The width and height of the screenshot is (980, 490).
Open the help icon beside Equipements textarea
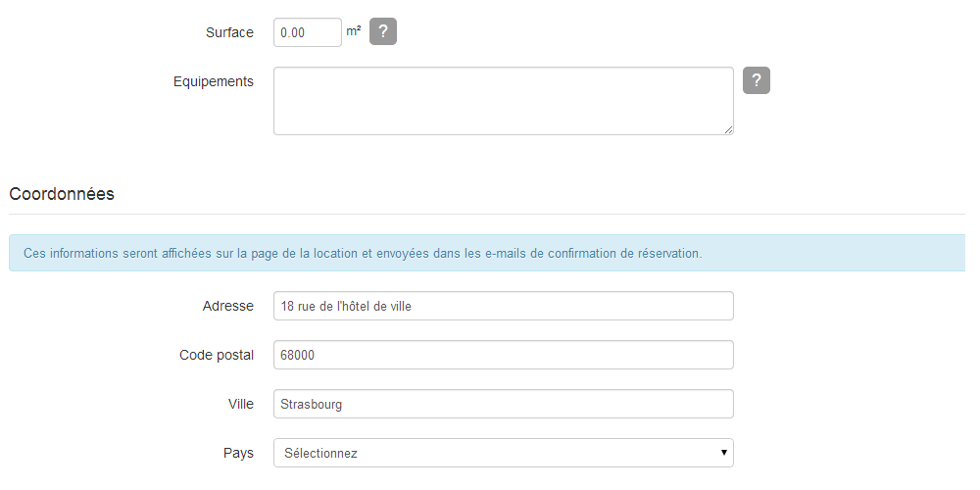coord(757,80)
